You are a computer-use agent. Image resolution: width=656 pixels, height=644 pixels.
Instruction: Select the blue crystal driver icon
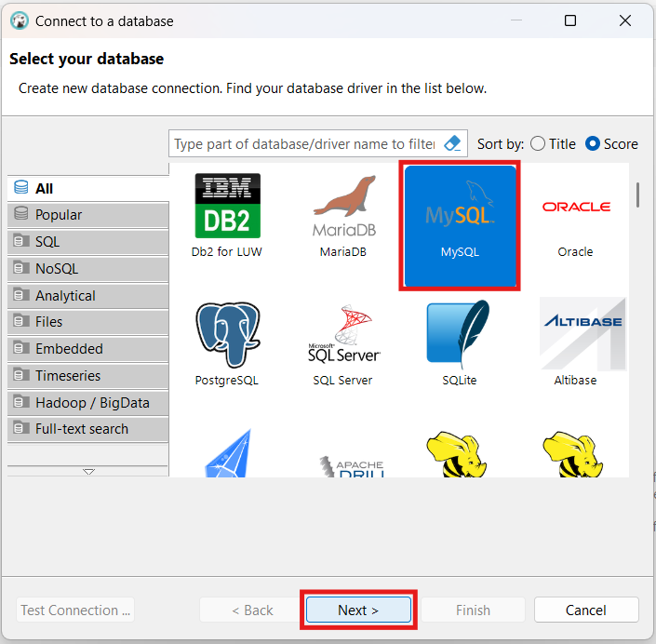[228, 453]
